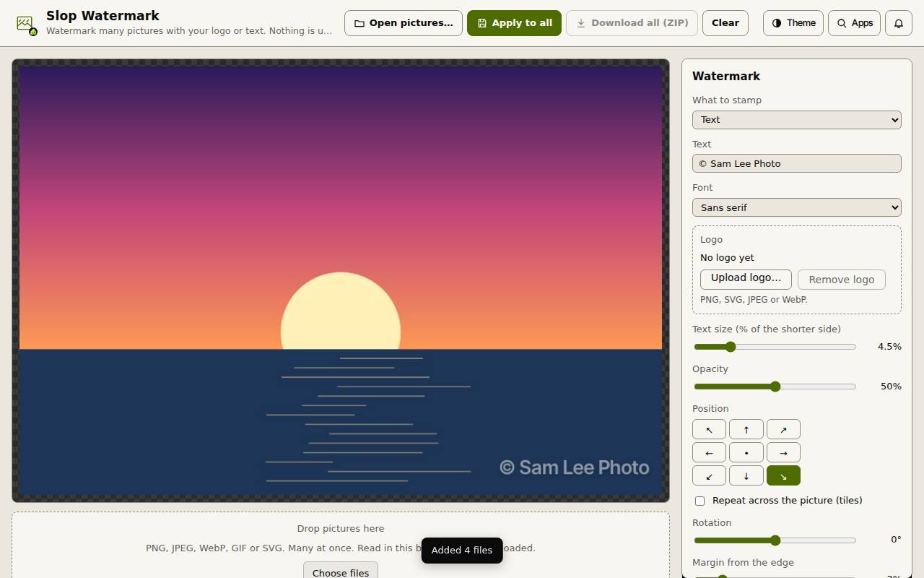Click the sunset preview image

tap(341, 280)
